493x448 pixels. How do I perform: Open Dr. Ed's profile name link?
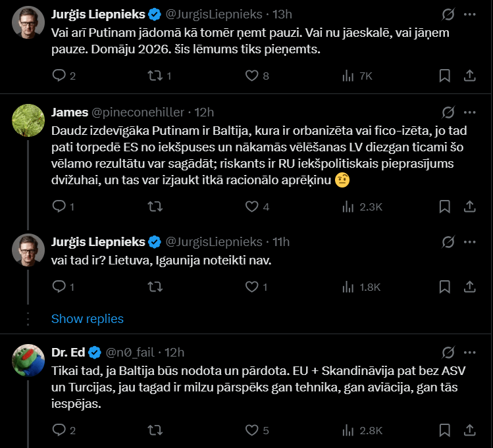[68, 352]
